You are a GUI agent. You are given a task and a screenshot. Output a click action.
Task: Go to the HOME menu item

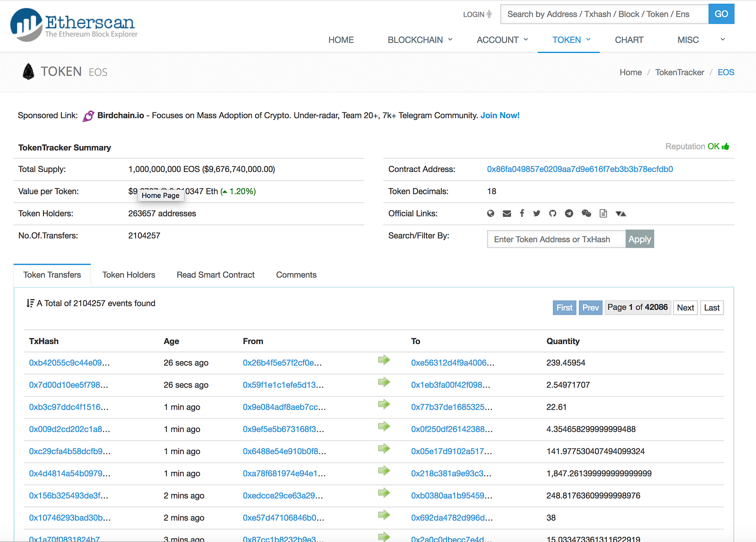pos(341,40)
